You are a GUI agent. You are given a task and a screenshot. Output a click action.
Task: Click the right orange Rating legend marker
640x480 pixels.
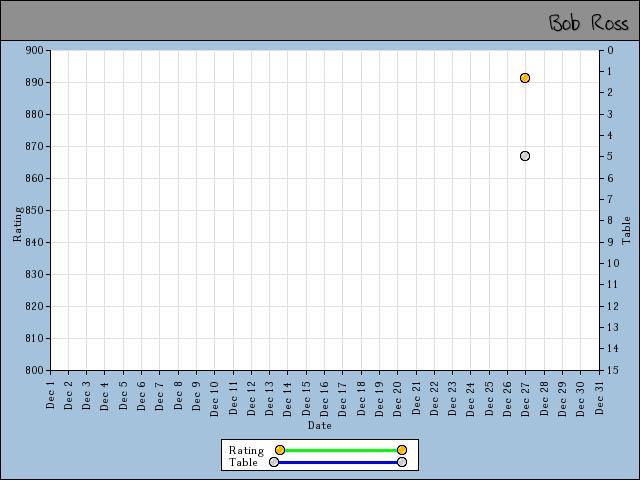coord(402,450)
